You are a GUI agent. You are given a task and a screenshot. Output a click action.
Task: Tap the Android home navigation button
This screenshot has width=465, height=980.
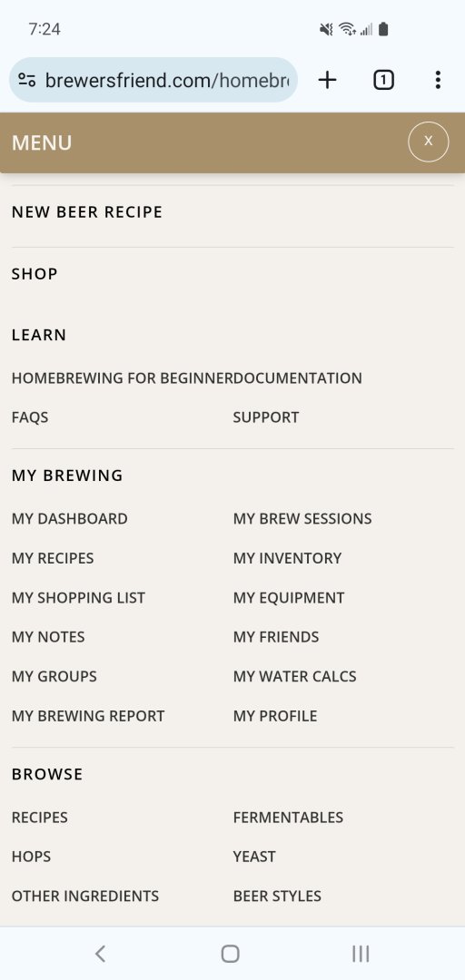click(231, 953)
